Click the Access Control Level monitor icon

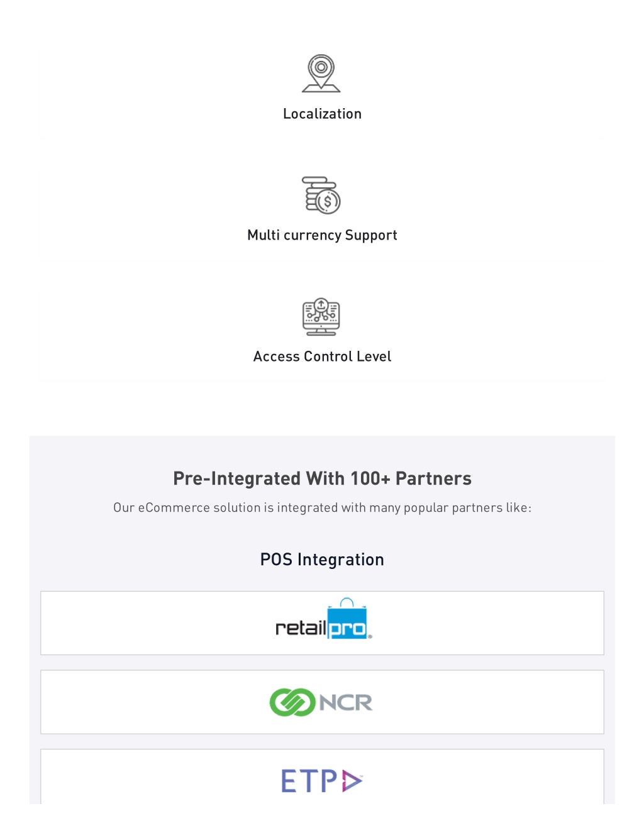click(321, 316)
